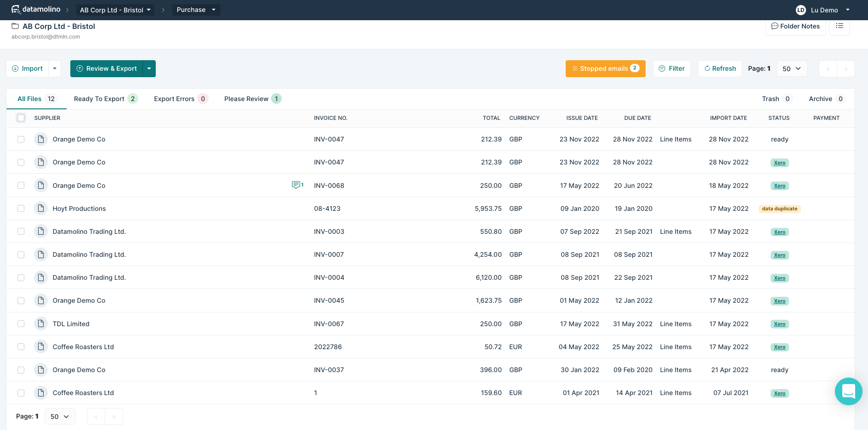Switch to Ready To Export tab

click(106, 99)
